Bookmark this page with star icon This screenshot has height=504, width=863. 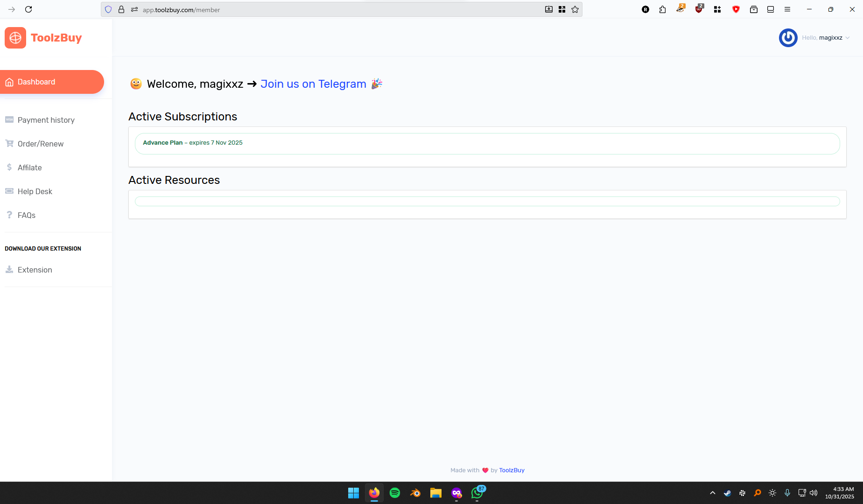pos(575,9)
